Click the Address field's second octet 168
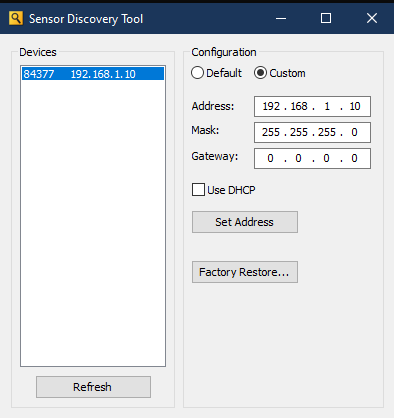Image resolution: width=394 pixels, height=418 pixels. [299, 106]
